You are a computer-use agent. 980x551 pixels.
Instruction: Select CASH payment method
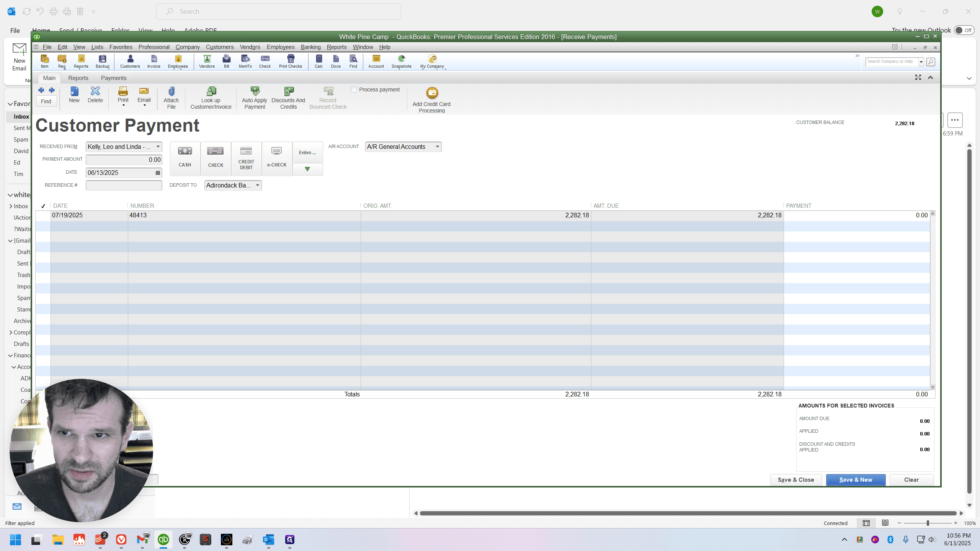pyautogui.click(x=185, y=158)
